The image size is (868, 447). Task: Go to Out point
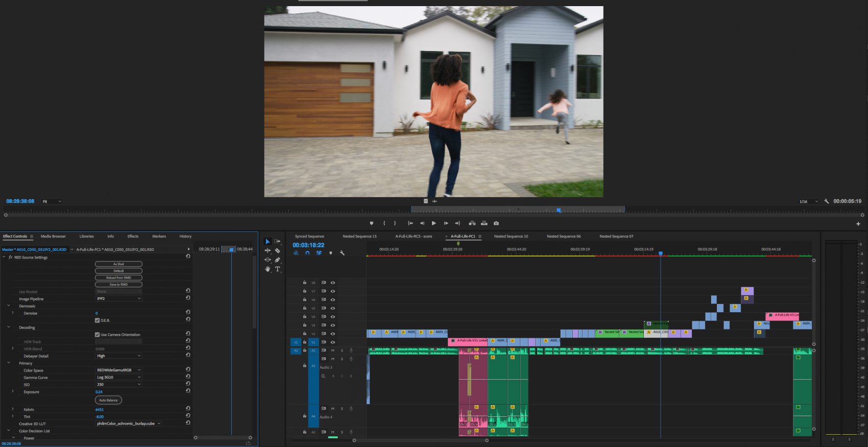click(457, 223)
